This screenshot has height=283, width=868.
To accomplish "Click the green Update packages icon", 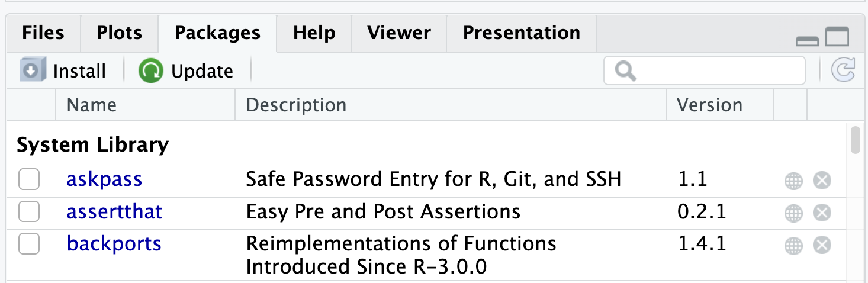I will pos(150,71).
